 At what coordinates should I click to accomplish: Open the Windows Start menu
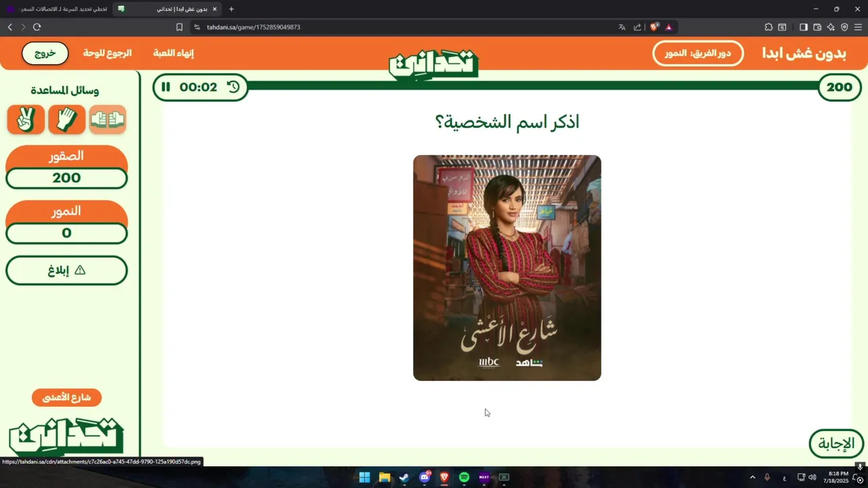(364, 477)
